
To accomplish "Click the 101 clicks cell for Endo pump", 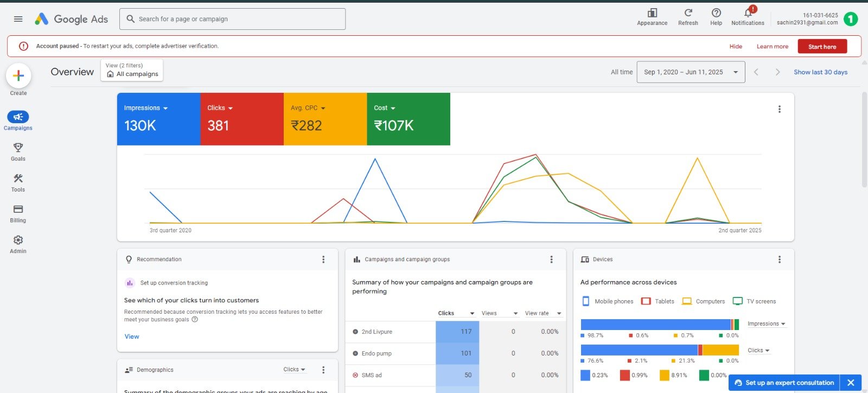I will coord(457,353).
